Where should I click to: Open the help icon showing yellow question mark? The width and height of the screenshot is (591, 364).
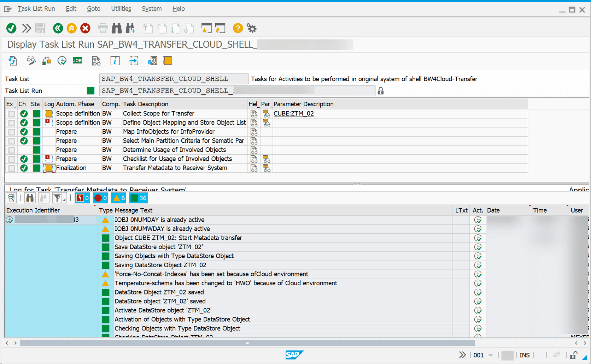238,28
